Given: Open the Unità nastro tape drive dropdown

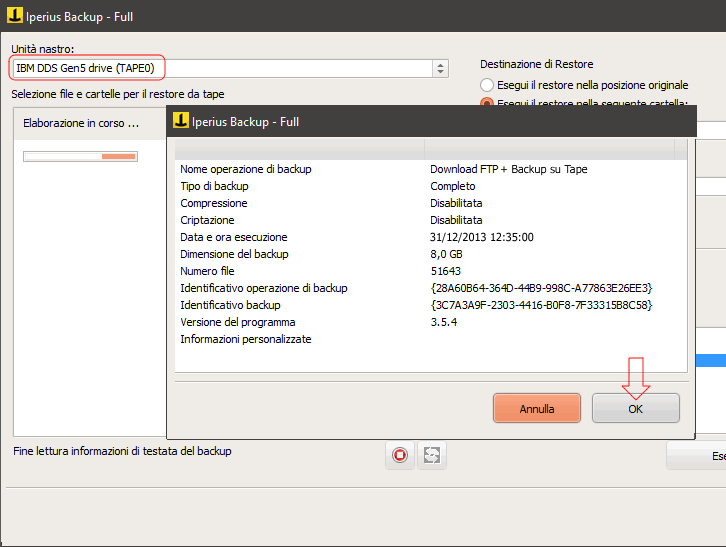Looking at the screenshot, I should 229,68.
